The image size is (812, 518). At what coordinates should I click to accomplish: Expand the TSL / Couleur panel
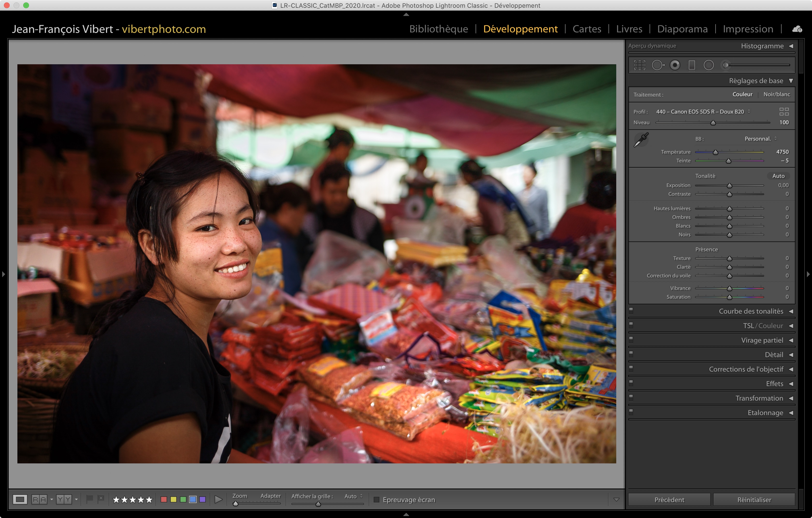791,326
